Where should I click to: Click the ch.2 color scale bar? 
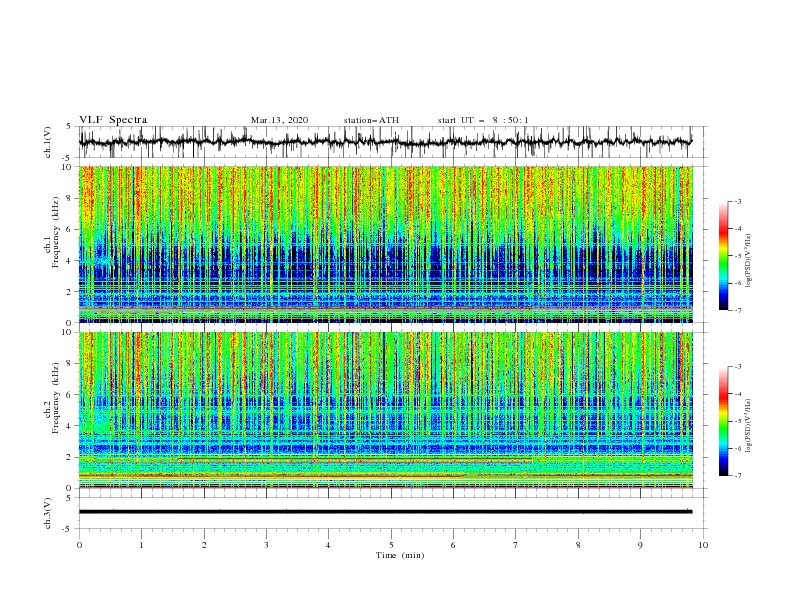pos(723,421)
